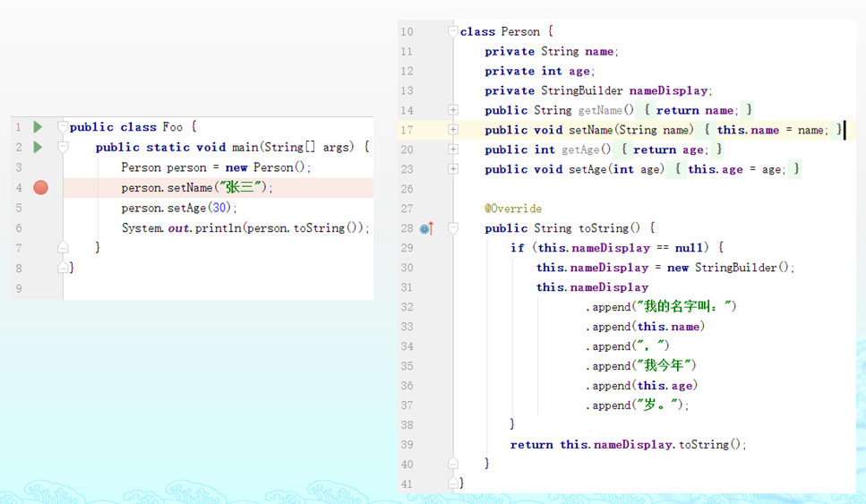Collapse the main method fold marker
Image resolution: width=866 pixels, height=504 pixels.
(x=63, y=147)
